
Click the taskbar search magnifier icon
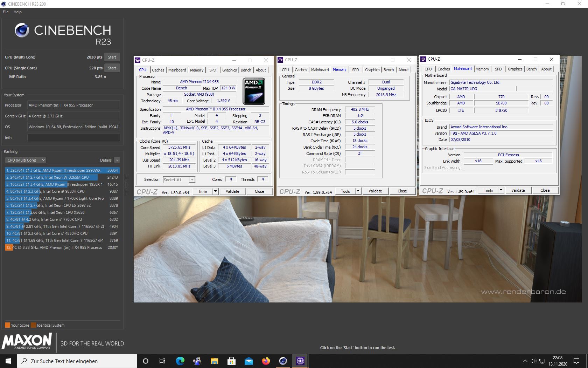(x=24, y=361)
